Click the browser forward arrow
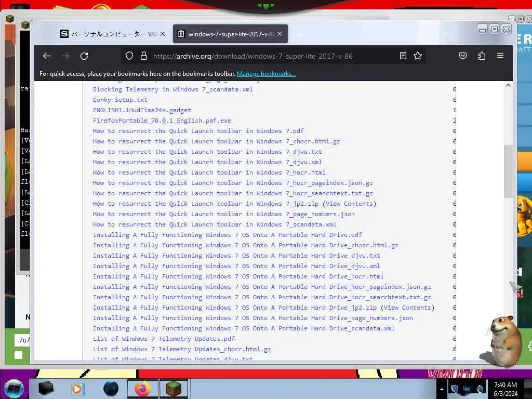Image resolution: width=532 pixels, height=399 pixels. click(x=65, y=56)
